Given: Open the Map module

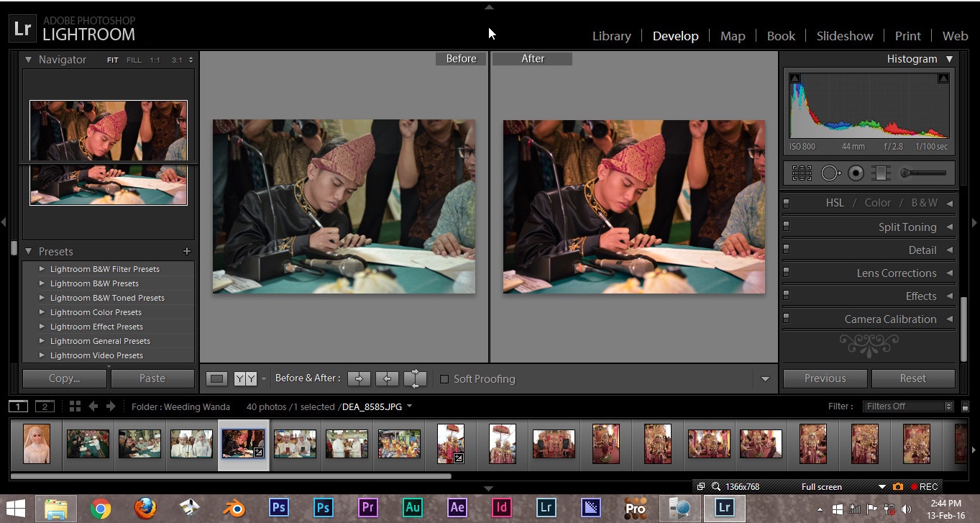Looking at the screenshot, I should point(733,36).
